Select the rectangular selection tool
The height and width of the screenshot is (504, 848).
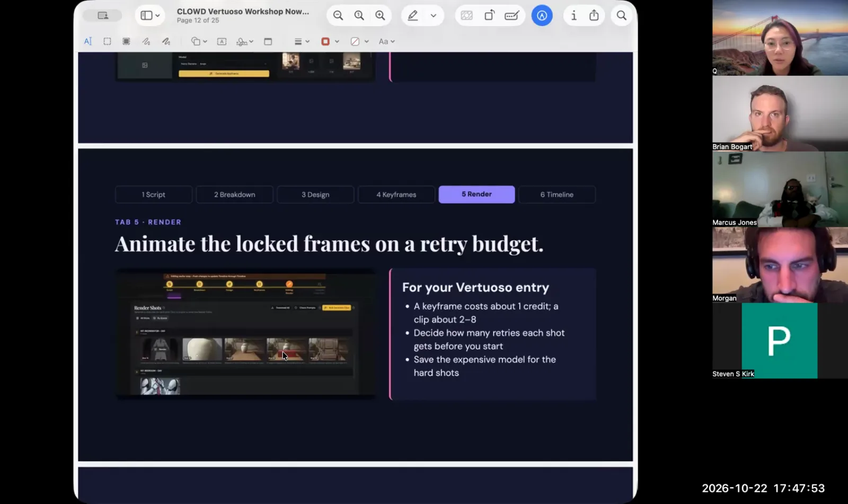click(x=107, y=41)
